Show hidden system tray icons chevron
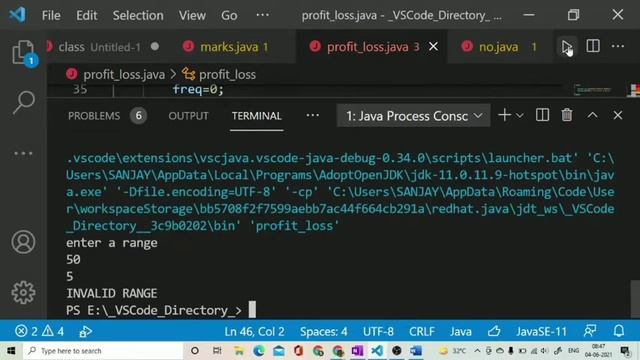This screenshot has width=640, height=360. point(477,351)
